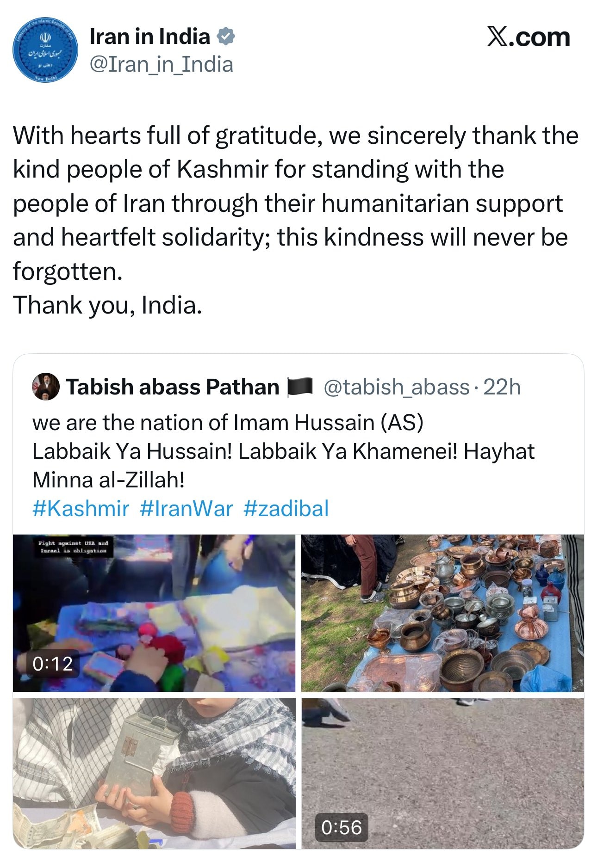Play the 0:12 video thumbnail
The height and width of the screenshot is (868, 597).
(x=154, y=613)
